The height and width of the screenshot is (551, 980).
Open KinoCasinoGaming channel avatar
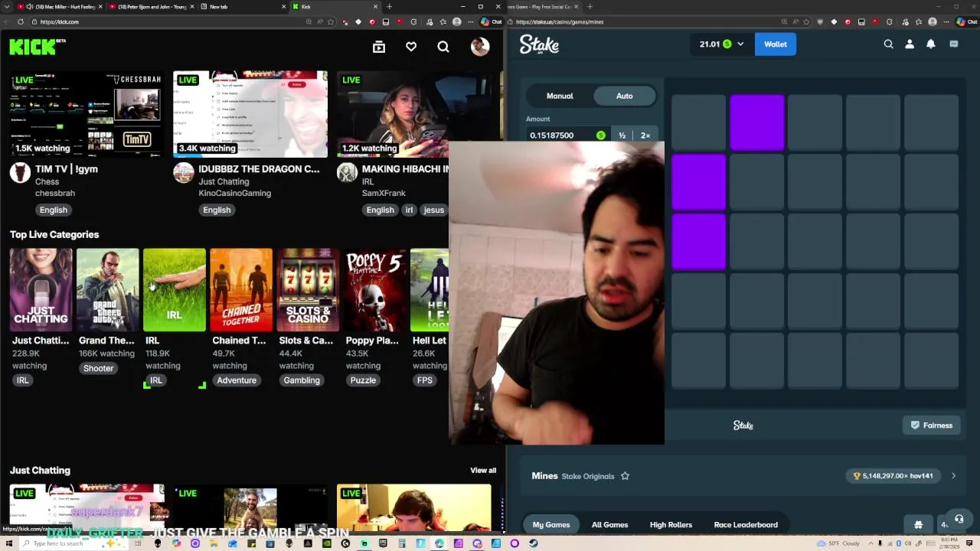(x=184, y=173)
